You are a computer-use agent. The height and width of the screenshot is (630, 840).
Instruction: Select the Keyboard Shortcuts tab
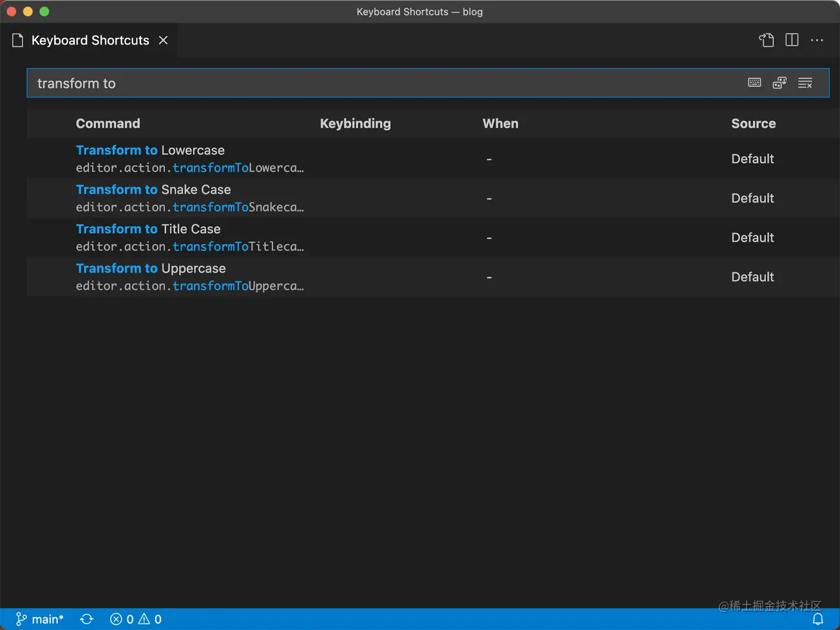(x=90, y=40)
